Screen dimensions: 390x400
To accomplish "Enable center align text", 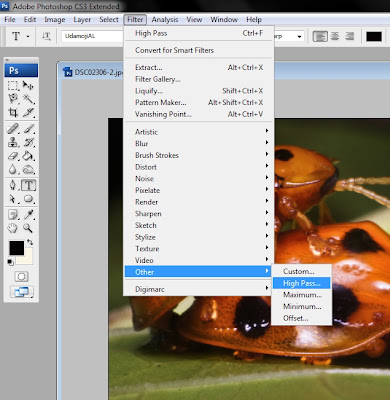I will click(x=335, y=36).
